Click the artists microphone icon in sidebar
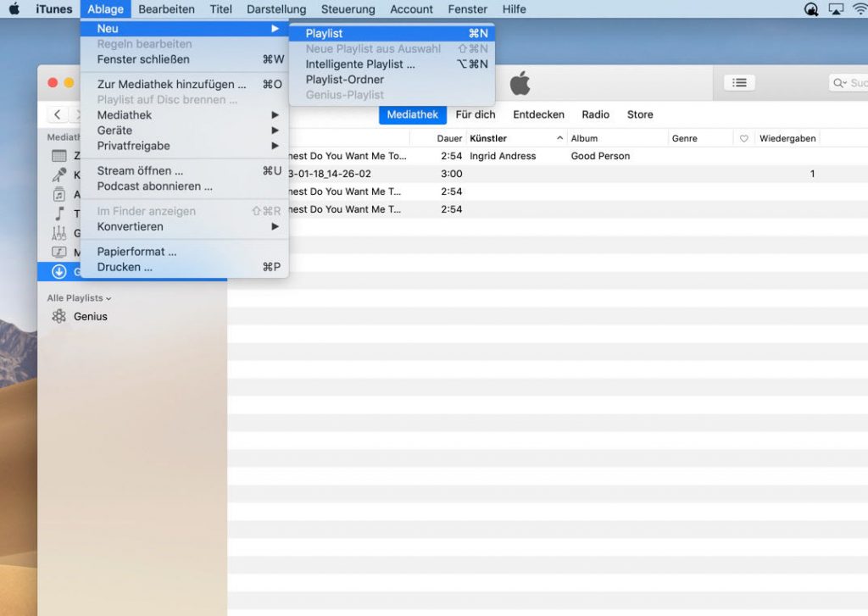 [59, 175]
